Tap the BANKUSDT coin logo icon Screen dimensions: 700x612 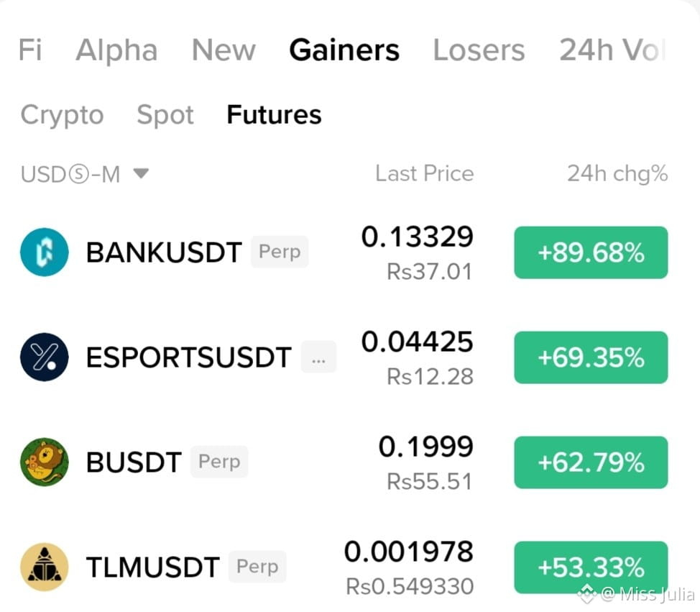click(x=44, y=252)
